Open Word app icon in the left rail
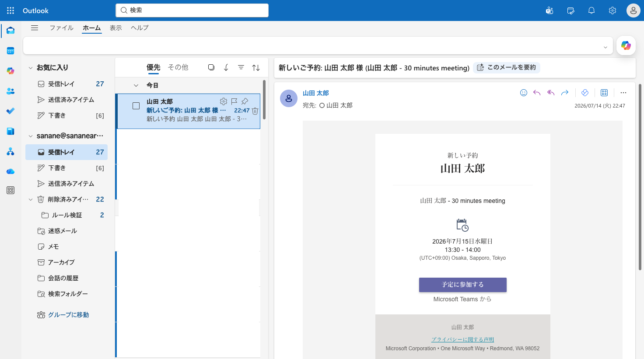 10,131
